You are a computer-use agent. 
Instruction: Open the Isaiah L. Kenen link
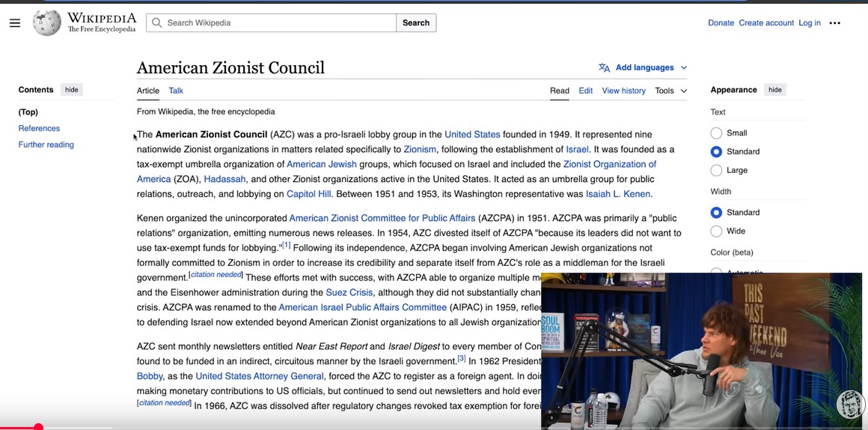(x=618, y=195)
